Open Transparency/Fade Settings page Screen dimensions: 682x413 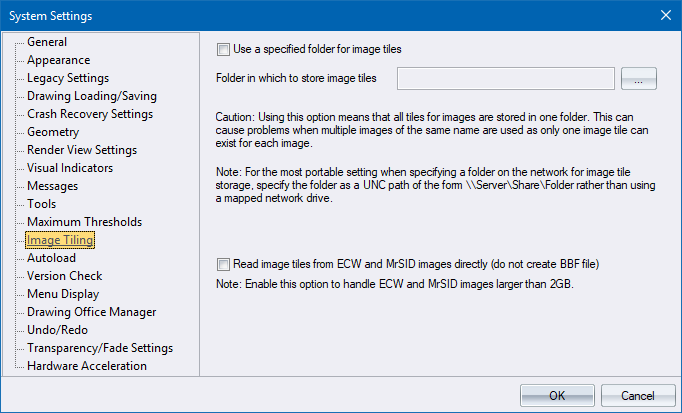point(100,348)
